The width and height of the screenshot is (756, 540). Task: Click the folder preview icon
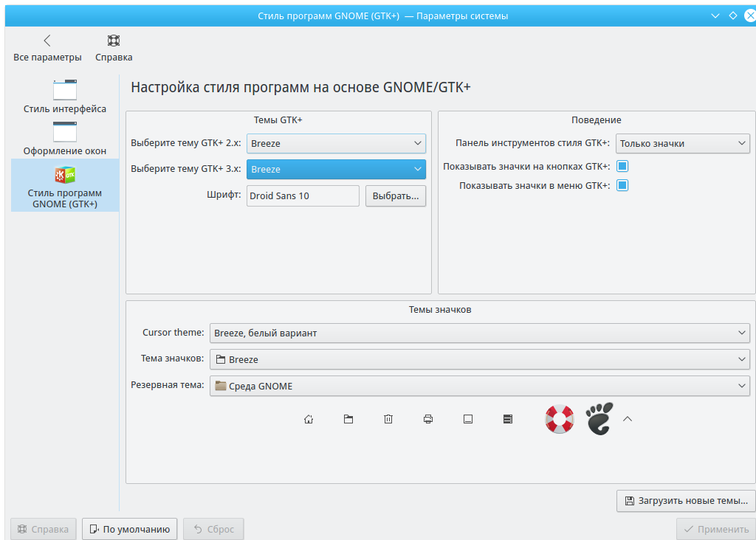[x=348, y=419]
